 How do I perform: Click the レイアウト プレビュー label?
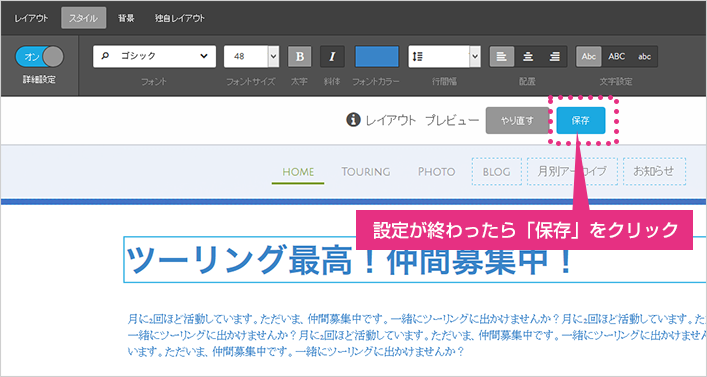(422, 120)
